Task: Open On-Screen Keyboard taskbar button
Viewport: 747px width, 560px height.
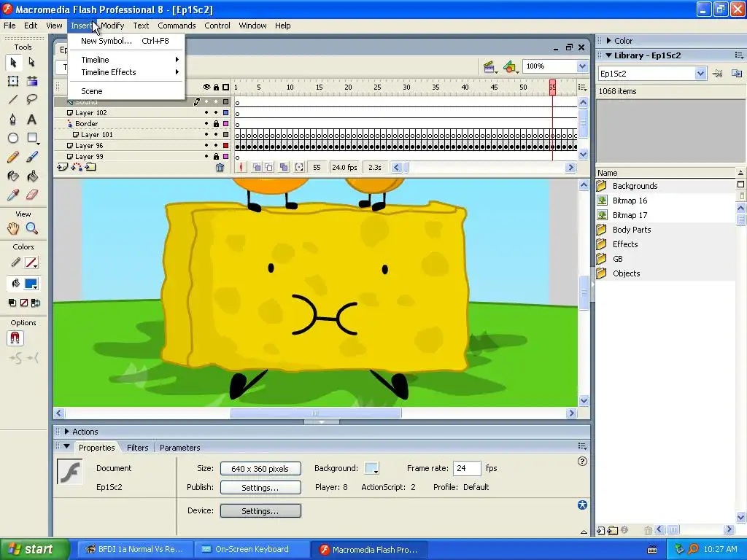Action: tap(252, 549)
